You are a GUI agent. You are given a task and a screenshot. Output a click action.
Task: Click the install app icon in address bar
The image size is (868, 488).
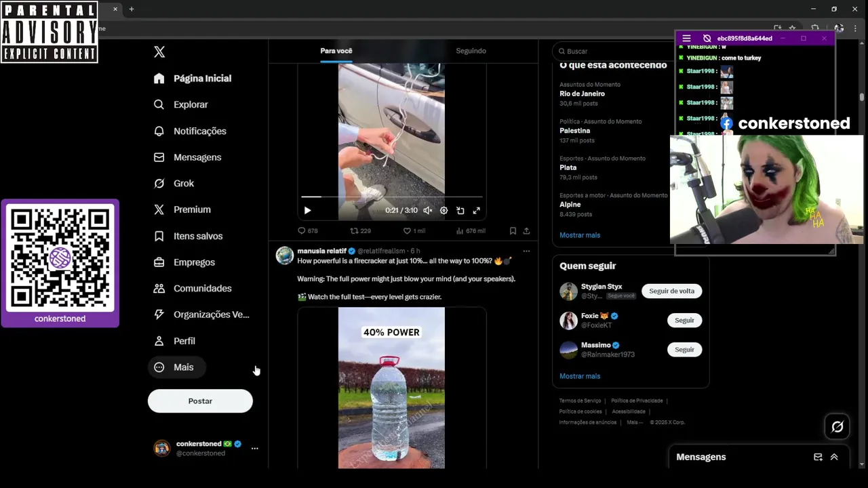pos(778,28)
